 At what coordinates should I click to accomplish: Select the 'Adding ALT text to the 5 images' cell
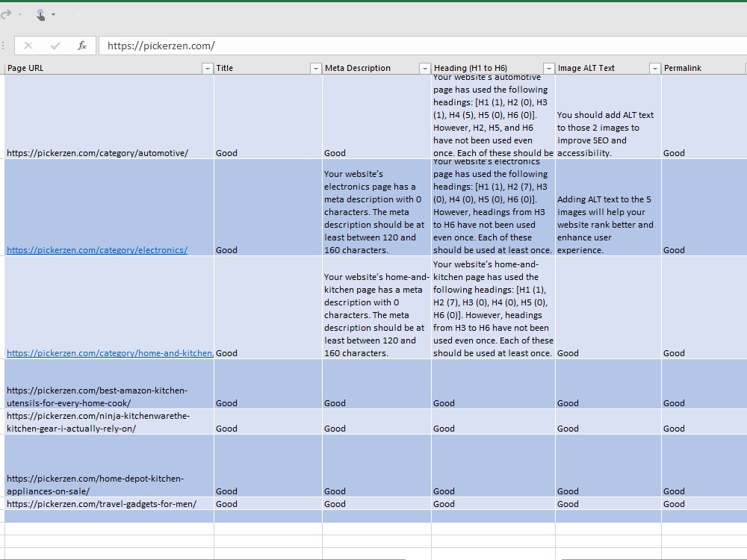click(x=608, y=208)
